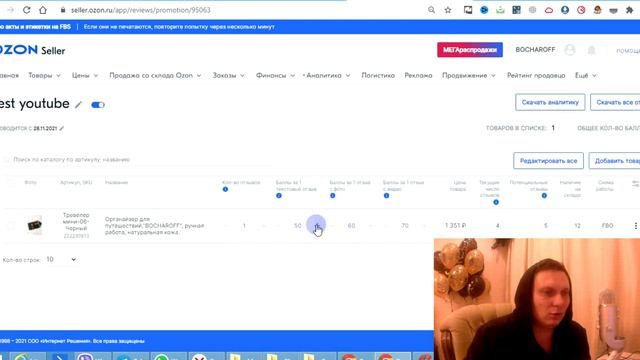Open the user profile avatar icon
640x360 pixels.
pos(570,50)
